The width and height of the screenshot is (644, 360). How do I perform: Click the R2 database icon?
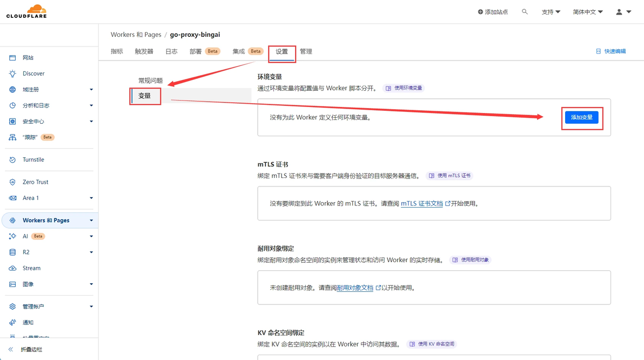coord(13,252)
